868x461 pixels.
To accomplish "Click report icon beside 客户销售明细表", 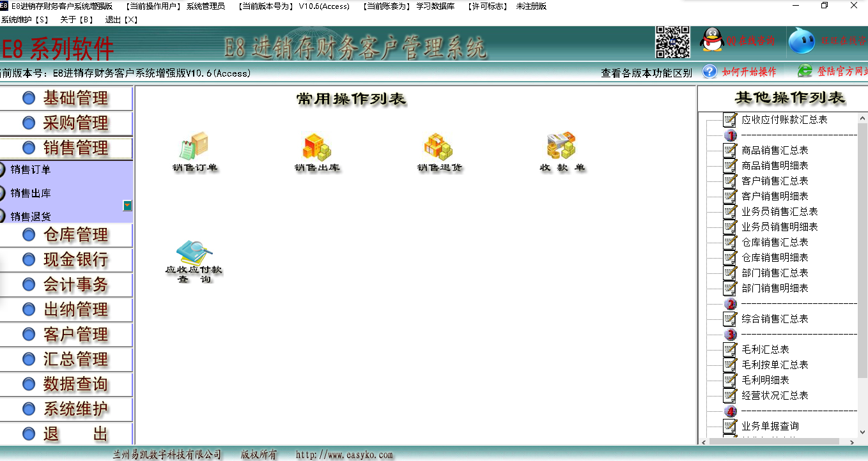I will [730, 196].
